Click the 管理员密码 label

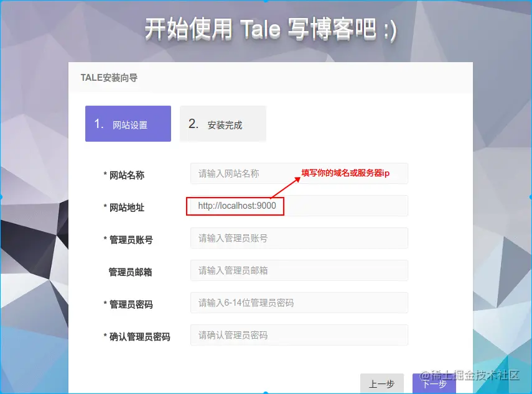click(131, 305)
